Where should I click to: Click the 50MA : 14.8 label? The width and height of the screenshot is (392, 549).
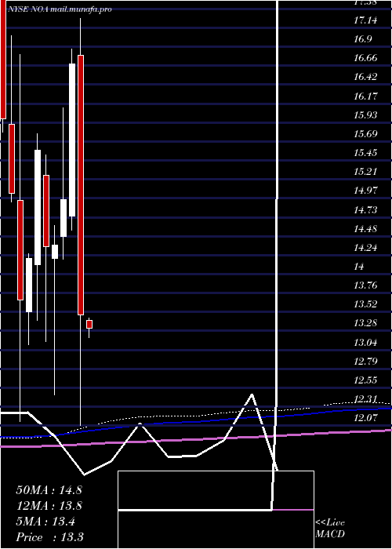point(49,490)
